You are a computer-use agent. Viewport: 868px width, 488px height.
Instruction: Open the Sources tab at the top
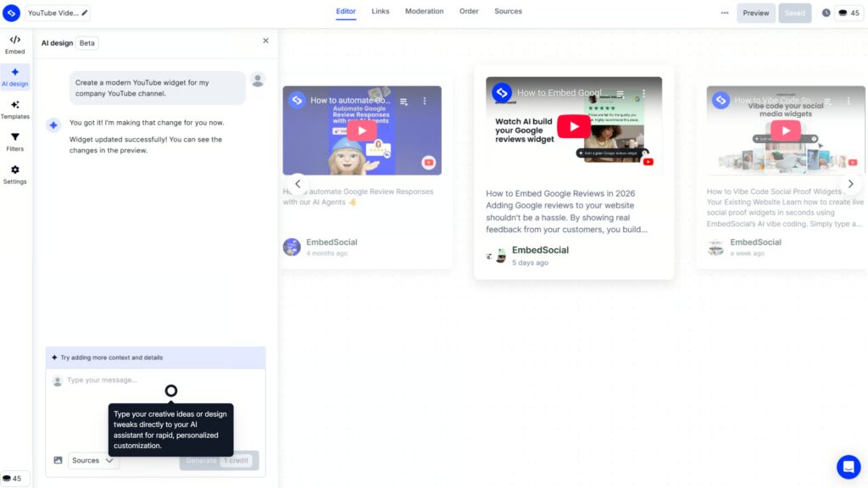(508, 11)
